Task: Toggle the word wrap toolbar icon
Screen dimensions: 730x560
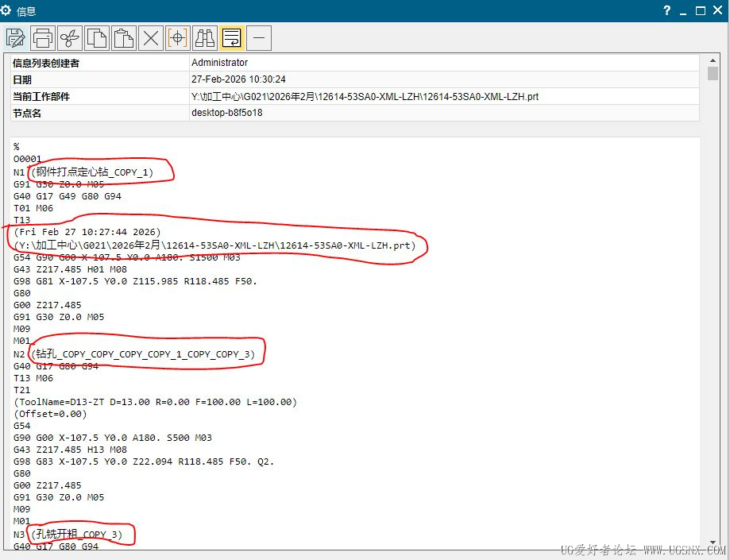Action: pyautogui.click(x=232, y=38)
